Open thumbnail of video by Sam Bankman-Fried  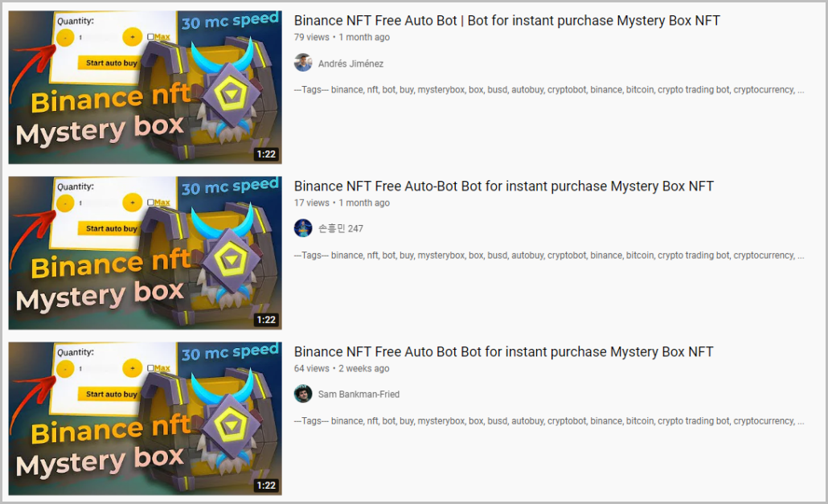pos(145,419)
